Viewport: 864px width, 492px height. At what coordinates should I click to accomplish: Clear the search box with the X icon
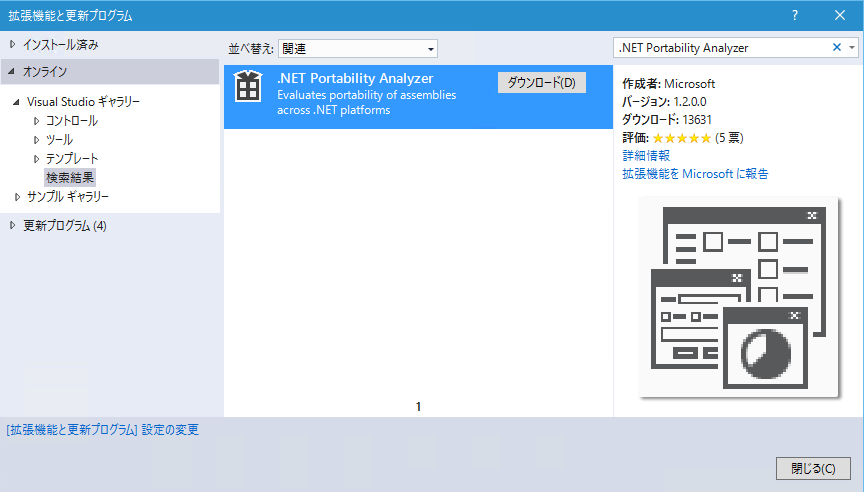pos(836,48)
